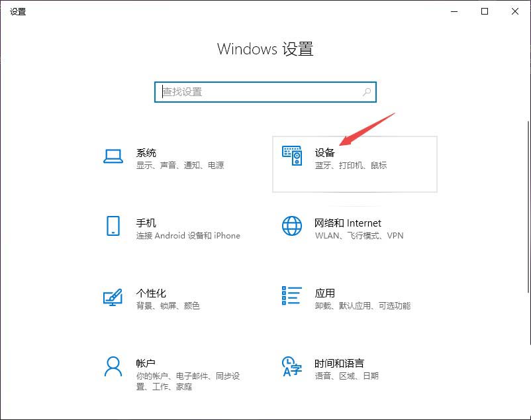Click the 时间和语言 clock-letter icon
This screenshot has height=420, width=531.
point(292,366)
